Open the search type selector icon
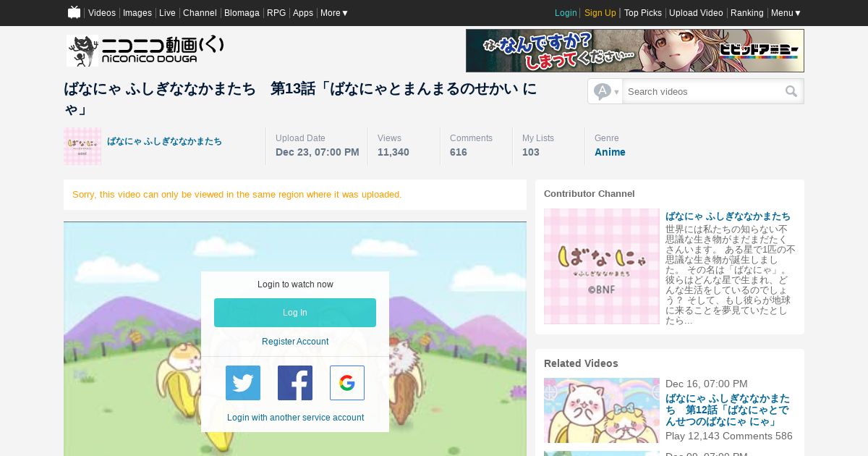The height and width of the screenshot is (456, 868). 606,91
